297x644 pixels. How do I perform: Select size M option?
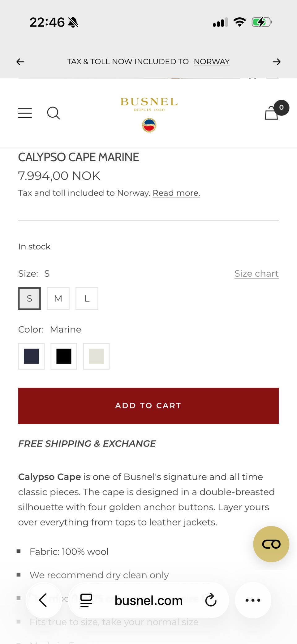point(58,299)
